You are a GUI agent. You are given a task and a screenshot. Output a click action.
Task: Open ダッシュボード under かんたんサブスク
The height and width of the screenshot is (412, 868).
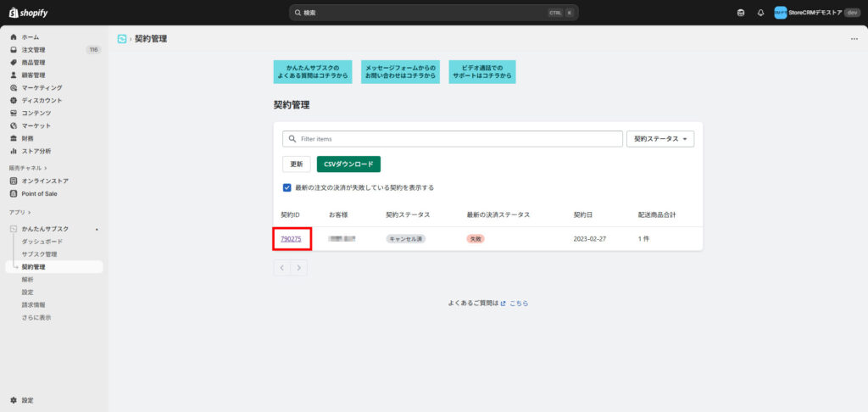[x=42, y=242]
